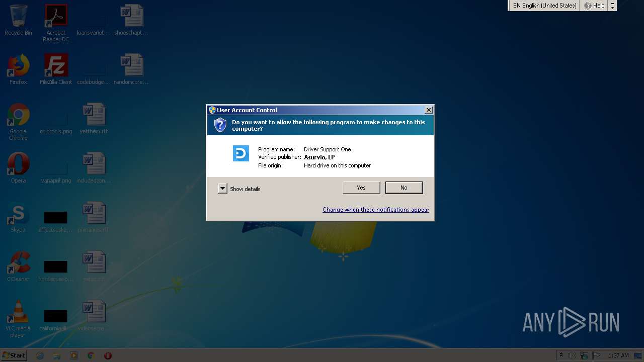The height and width of the screenshot is (362, 644).
Task: Click the Driver Support One program icon
Action: (x=241, y=153)
